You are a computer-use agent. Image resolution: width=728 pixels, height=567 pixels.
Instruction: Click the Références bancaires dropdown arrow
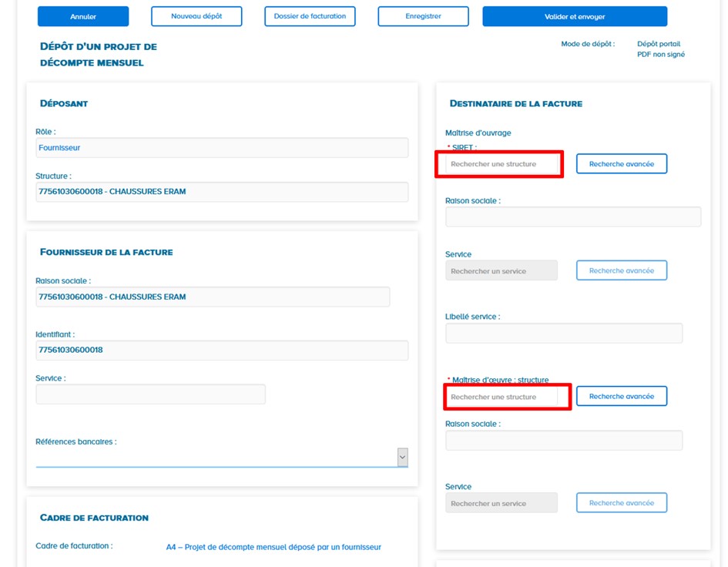coord(401,456)
